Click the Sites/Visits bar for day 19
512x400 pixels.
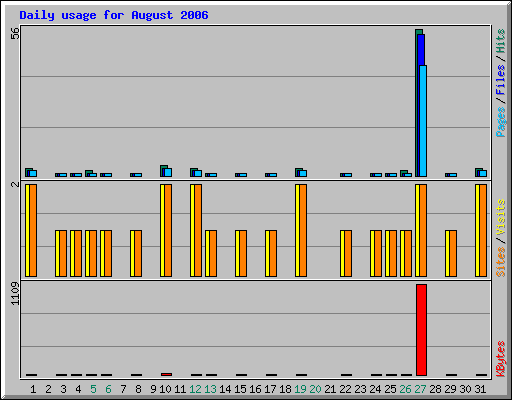pos(301,230)
